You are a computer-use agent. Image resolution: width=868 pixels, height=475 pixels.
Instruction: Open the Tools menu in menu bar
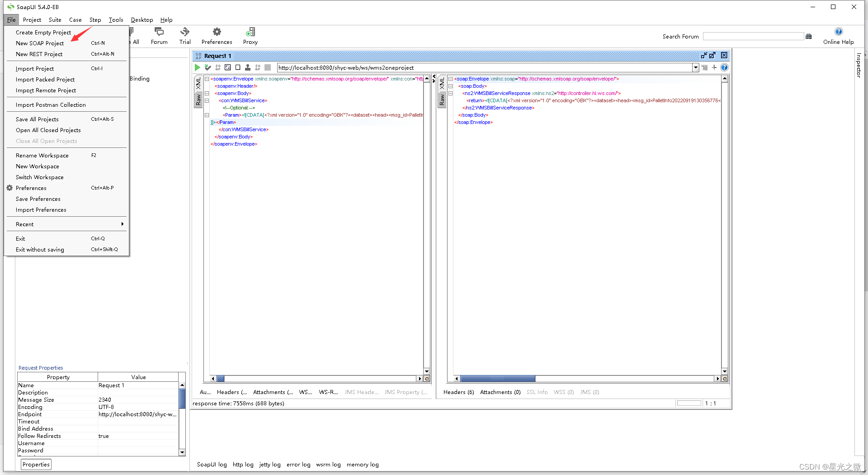116,19
